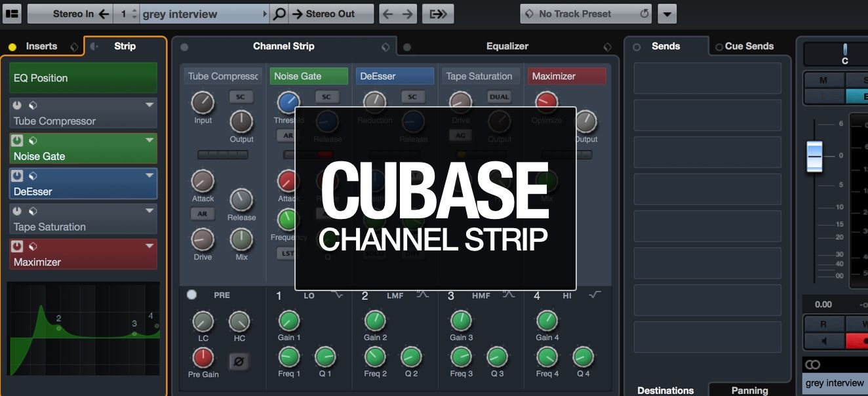This screenshot has width=868, height=396.
Task: Click channel number 1 stepper arrows
Action: tap(134, 13)
